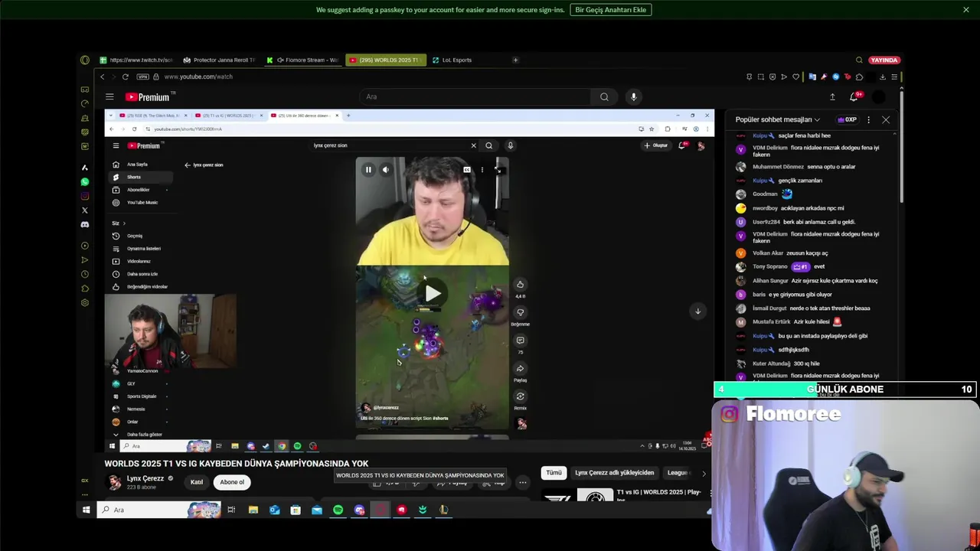
Task: Click the Katıl join button
Action: pos(197,482)
